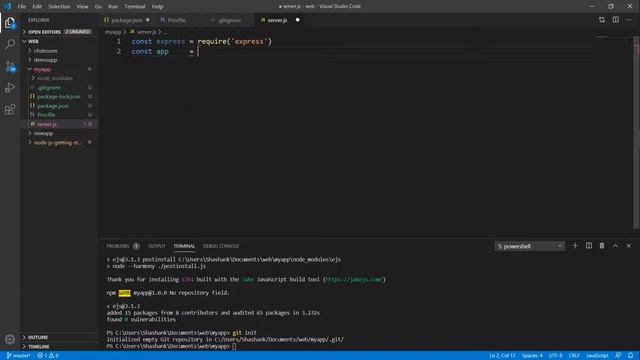The image size is (640, 360).
Task: Open the Manage gear icon
Action: coord(10,339)
